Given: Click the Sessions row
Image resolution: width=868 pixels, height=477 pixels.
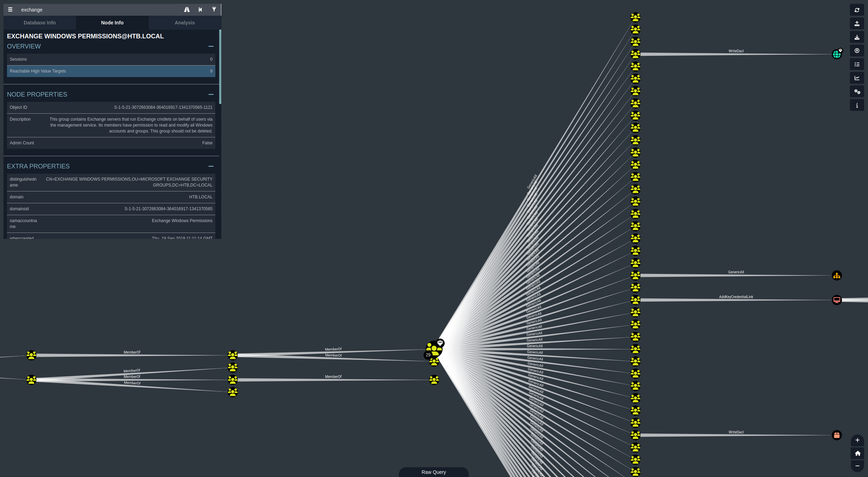Looking at the screenshot, I should (x=111, y=59).
